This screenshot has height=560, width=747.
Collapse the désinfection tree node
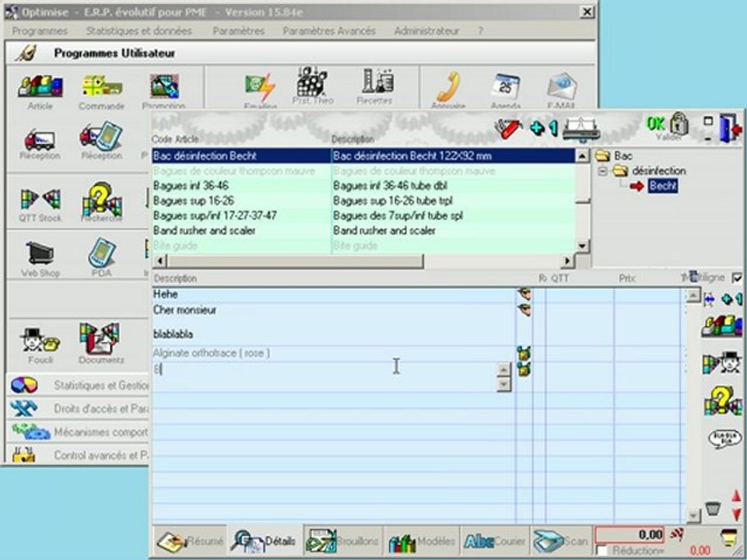[603, 171]
